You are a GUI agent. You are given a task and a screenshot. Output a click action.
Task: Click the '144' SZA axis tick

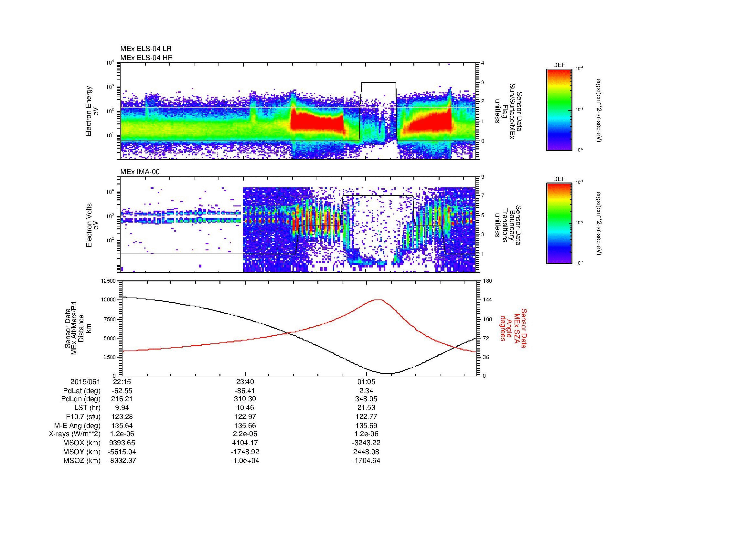pyautogui.click(x=487, y=300)
